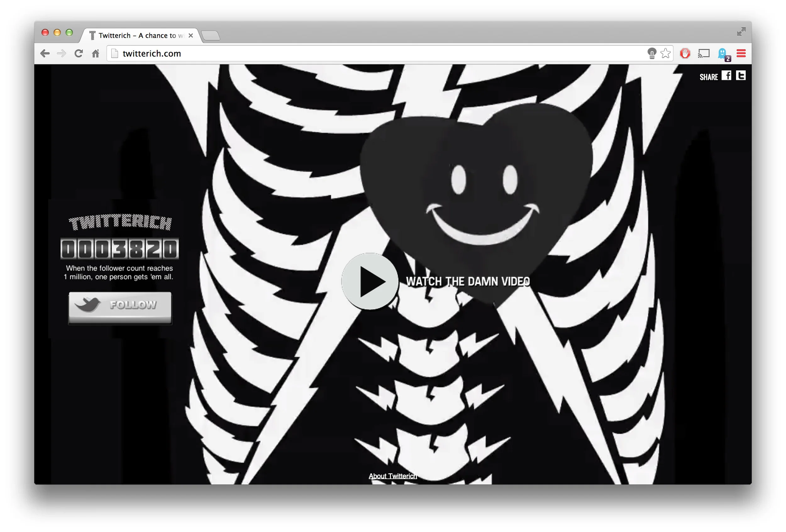Click WATCH THE DAMN VIDEO text

pyautogui.click(x=468, y=281)
